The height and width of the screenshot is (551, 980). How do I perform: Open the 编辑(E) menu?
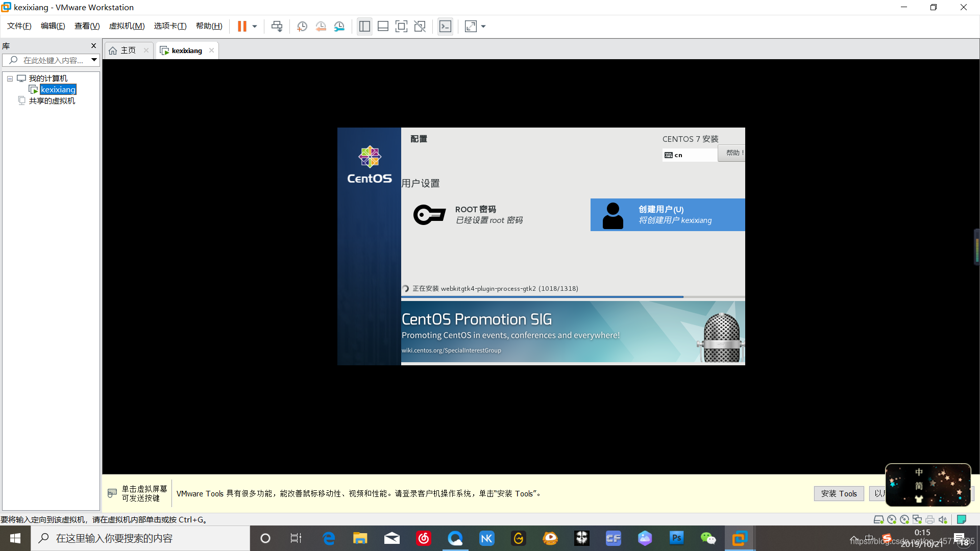point(53,26)
